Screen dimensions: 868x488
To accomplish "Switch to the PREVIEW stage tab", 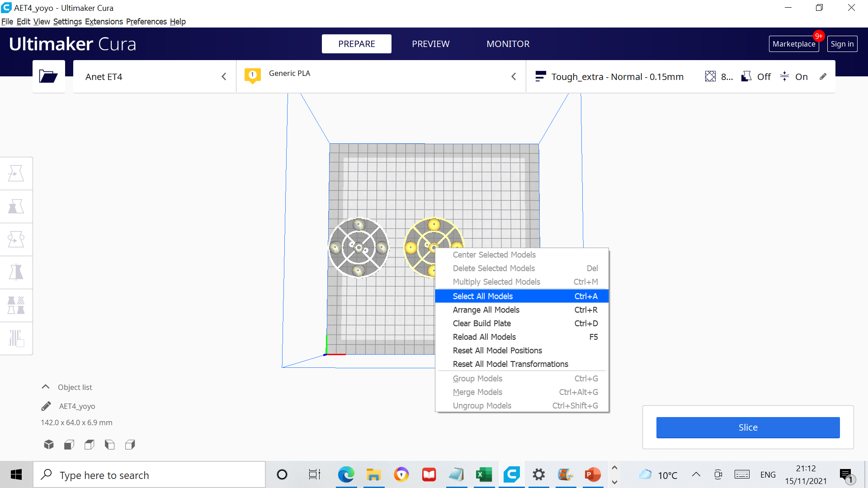I will tap(431, 44).
